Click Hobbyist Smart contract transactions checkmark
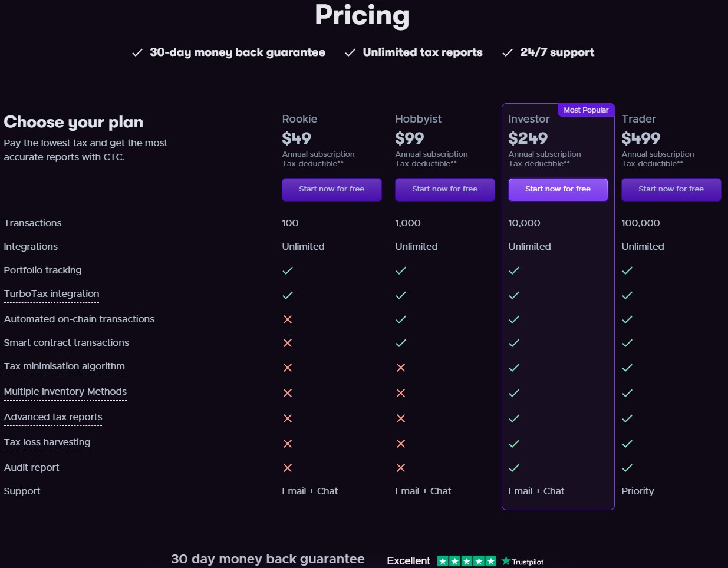This screenshot has height=568, width=728. coord(401,343)
